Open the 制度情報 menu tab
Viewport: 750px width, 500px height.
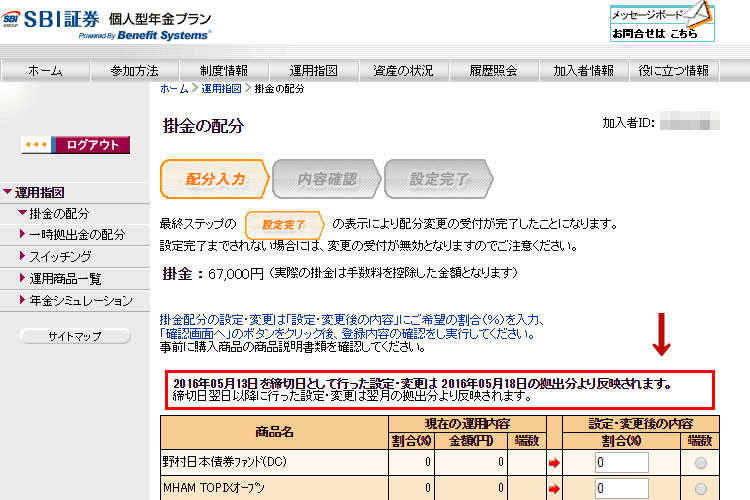(x=224, y=71)
